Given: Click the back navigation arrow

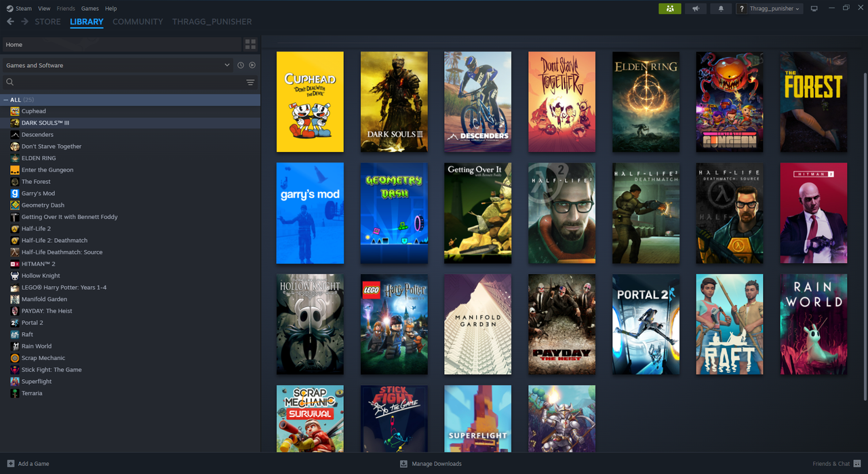Looking at the screenshot, I should coord(10,22).
